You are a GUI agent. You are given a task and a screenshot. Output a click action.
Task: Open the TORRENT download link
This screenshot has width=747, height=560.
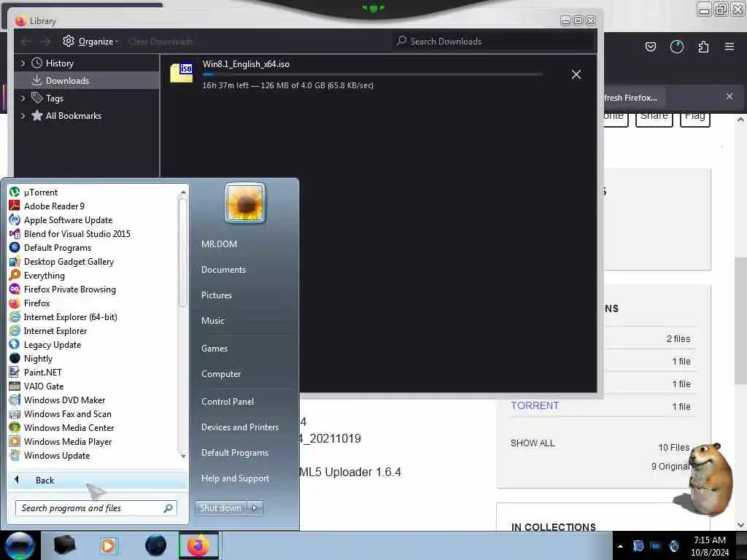(x=535, y=405)
